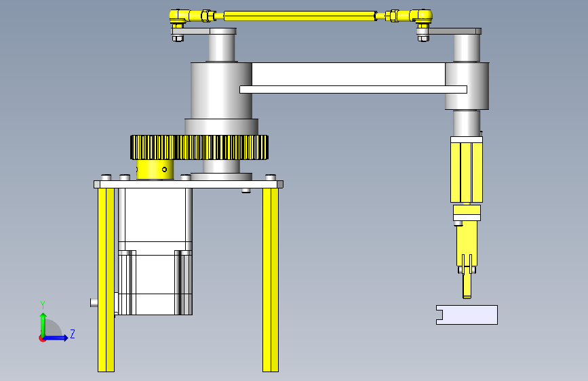Pick the small yellow pinion gear above the motor
This screenshot has height=381, width=588.
coord(153,147)
